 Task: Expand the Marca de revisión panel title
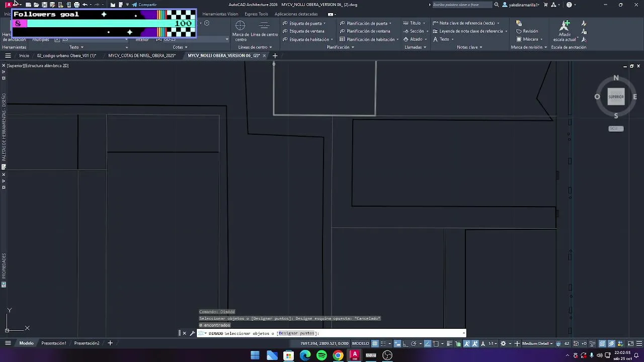point(529,47)
